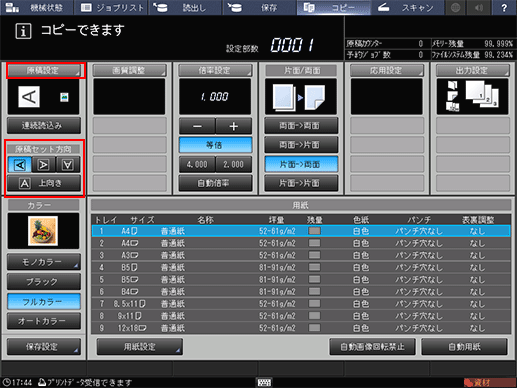Open the 機械状態 machine status tab

click(37, 8)
